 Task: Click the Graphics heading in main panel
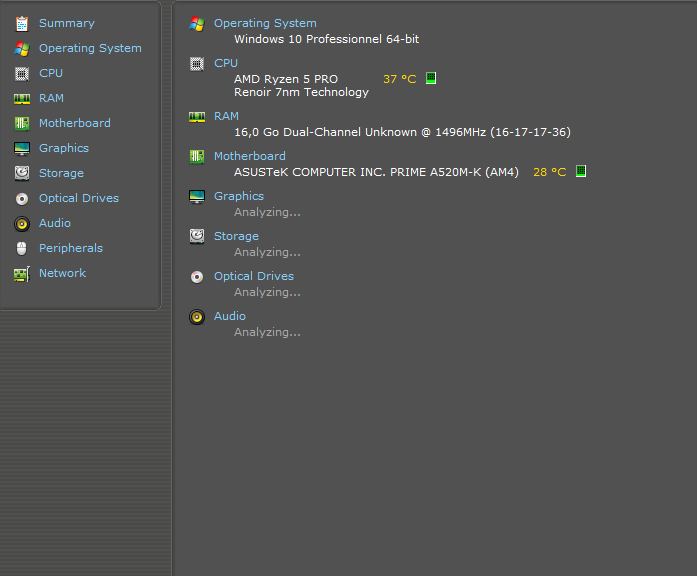point(239,196)
